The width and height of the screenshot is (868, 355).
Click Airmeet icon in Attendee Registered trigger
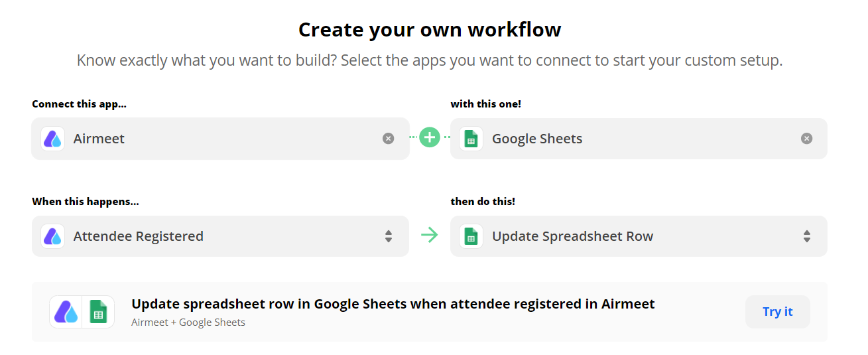[52, 236]
